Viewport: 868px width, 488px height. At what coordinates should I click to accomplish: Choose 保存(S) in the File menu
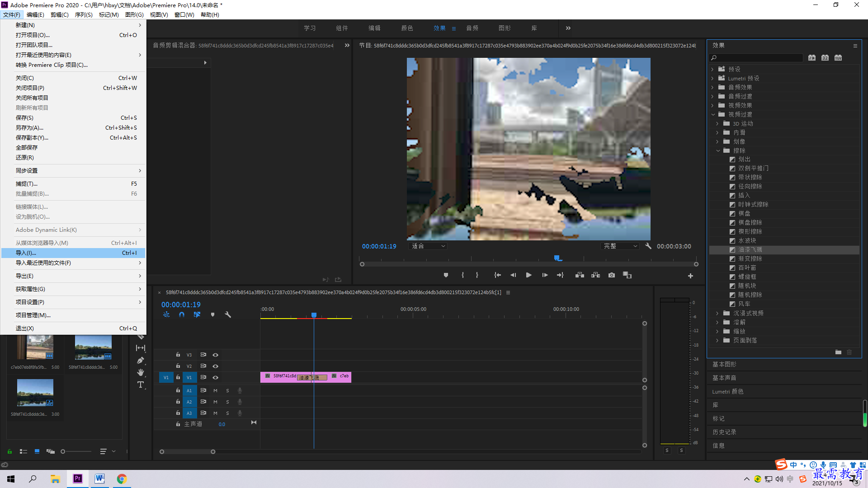click(x=73, y=118)
